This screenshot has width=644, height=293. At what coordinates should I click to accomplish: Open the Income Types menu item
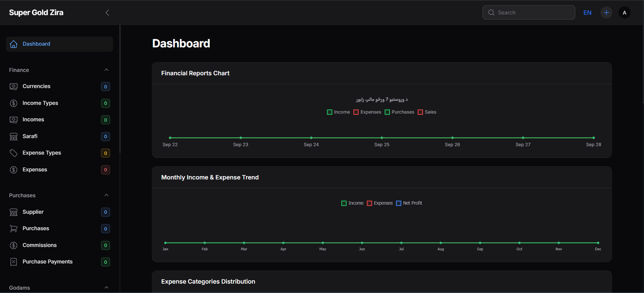40,103
